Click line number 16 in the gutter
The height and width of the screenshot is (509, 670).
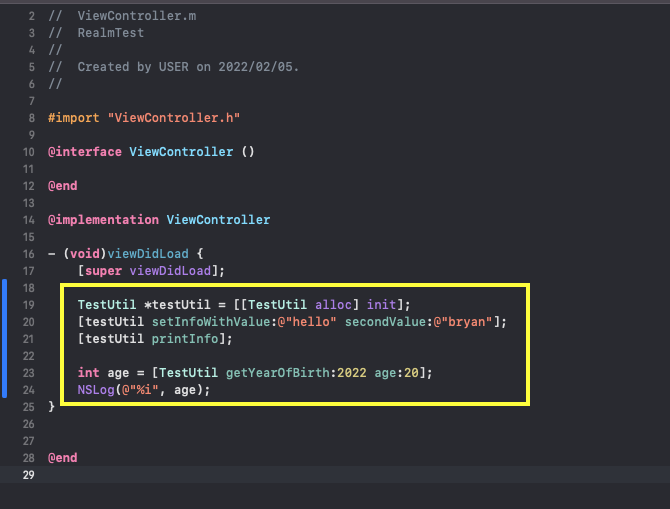tap(28, 254)
